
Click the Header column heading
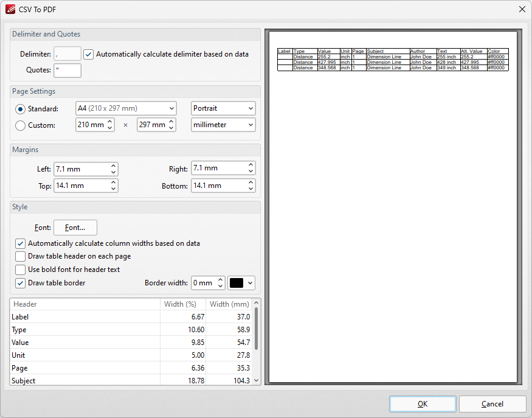click(85, 304)
